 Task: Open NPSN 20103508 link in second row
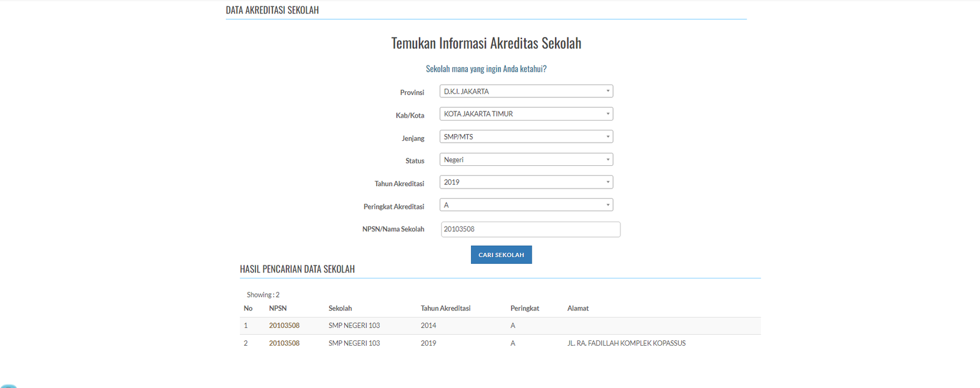tap(284, 343)
